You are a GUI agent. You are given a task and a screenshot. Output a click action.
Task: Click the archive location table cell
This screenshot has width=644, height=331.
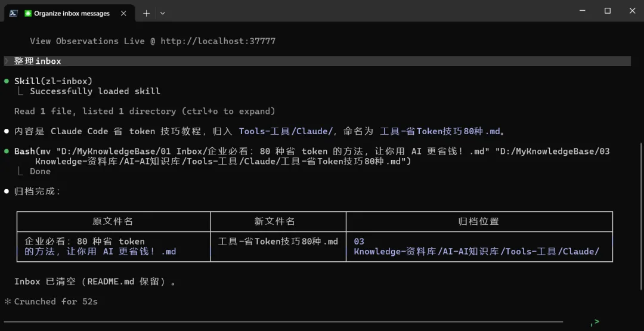(479, 246)
